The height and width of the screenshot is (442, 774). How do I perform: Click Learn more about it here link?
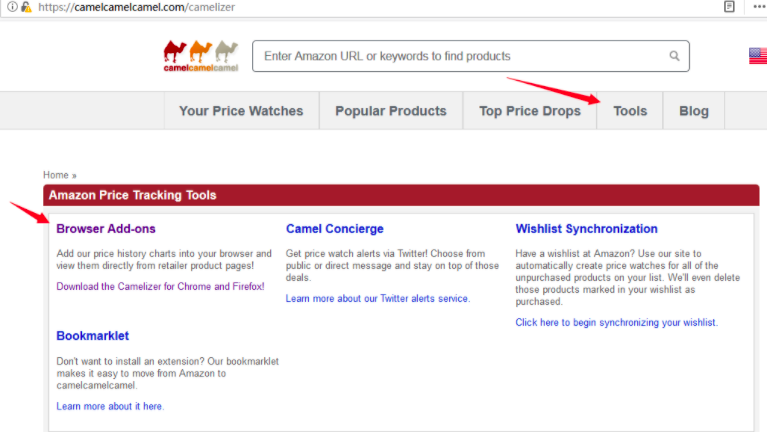point(110,406)
